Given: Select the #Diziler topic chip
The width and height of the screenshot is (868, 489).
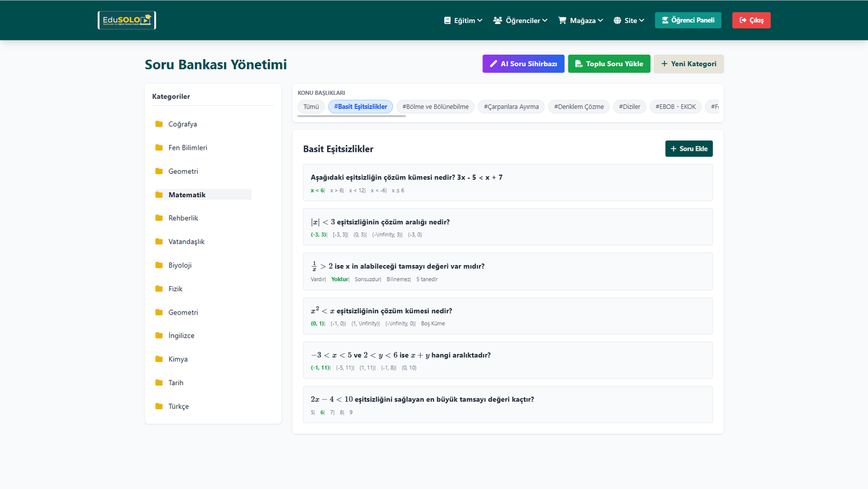Looking at the screenshot, I should pos(629,107).
